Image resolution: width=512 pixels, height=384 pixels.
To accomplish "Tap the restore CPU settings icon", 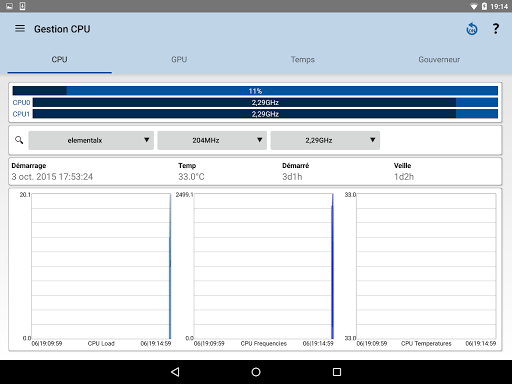I will [x=472, y=29].
